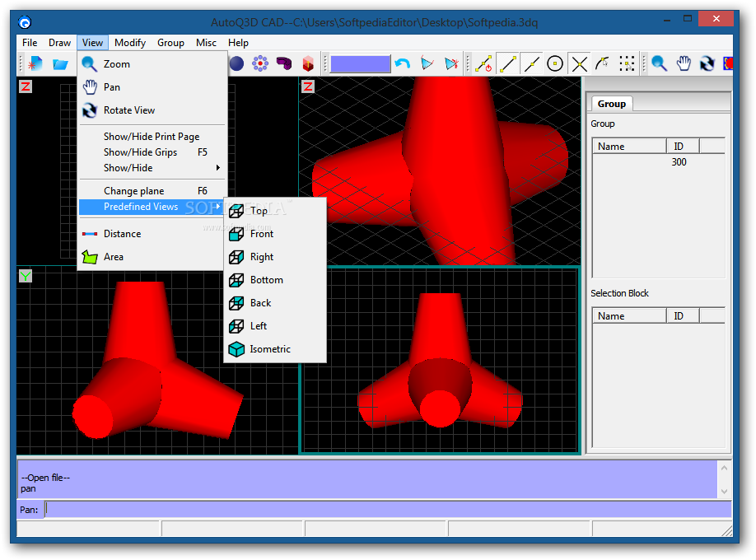
Task: Select the Back predefined view
Action: (275, 303)
